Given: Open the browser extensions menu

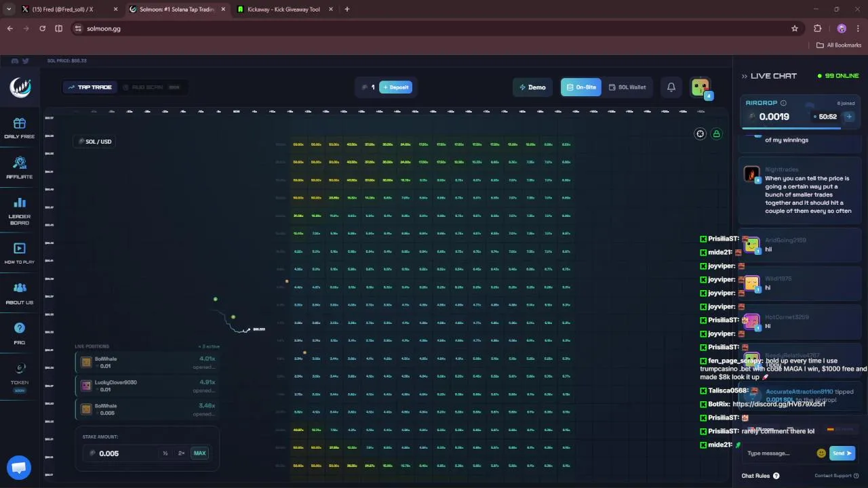Looking at the screenshot, I should point(817,28).
